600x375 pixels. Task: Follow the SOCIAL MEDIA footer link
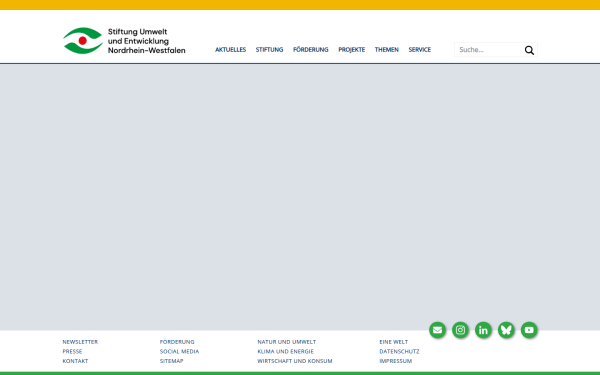pyautogui.click(x=179, y=351)
